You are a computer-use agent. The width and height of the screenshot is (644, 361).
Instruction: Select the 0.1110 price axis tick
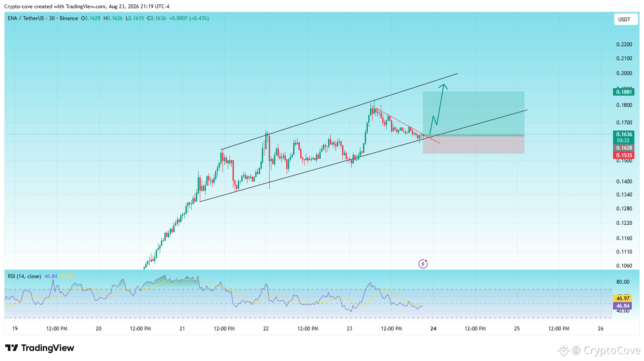624,252
